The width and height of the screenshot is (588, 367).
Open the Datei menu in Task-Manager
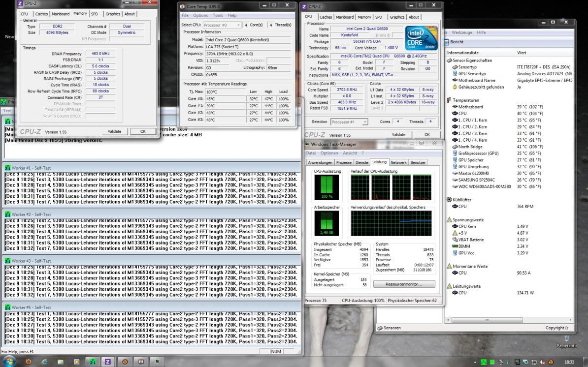[x=311, y=153]
